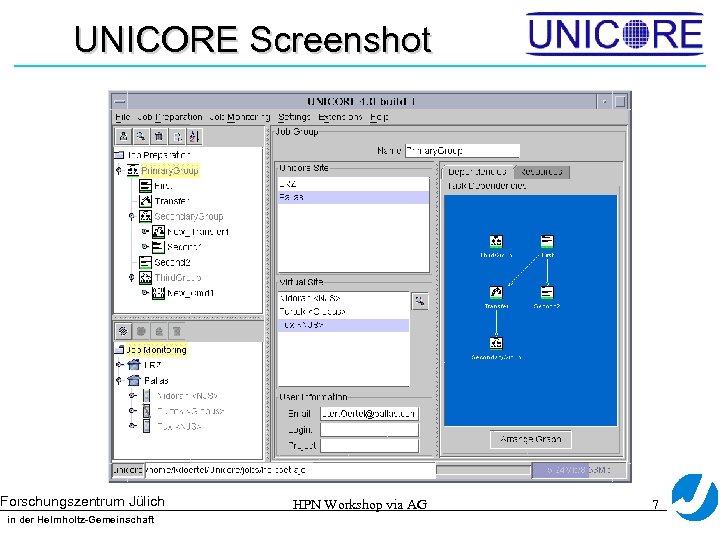Click the fourth Job Preparation toolbar icon

[x=176, y=136]
